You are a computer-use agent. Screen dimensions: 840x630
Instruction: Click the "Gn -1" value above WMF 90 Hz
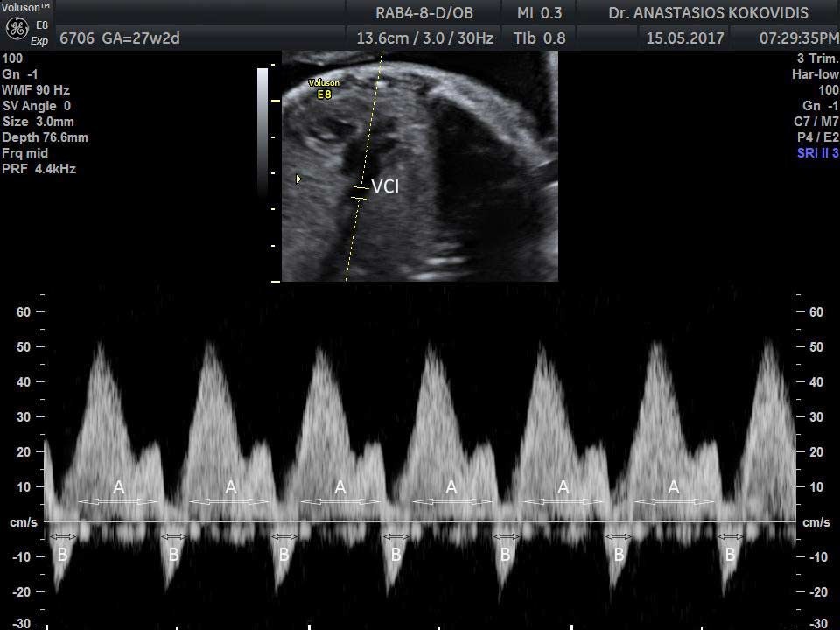tap(20, 74)
